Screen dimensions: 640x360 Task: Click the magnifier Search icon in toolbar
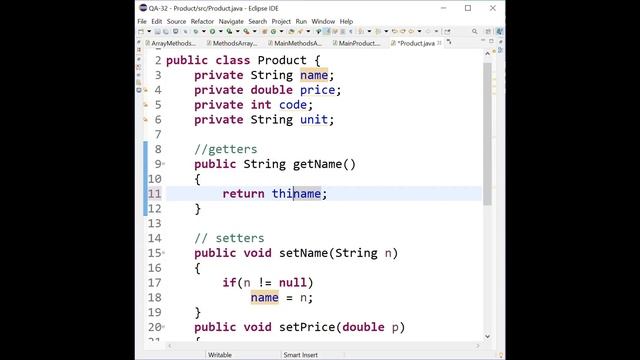(474, 31)
